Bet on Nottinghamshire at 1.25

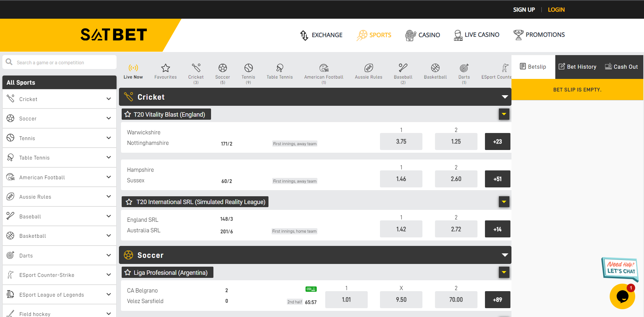click(456, 141)
